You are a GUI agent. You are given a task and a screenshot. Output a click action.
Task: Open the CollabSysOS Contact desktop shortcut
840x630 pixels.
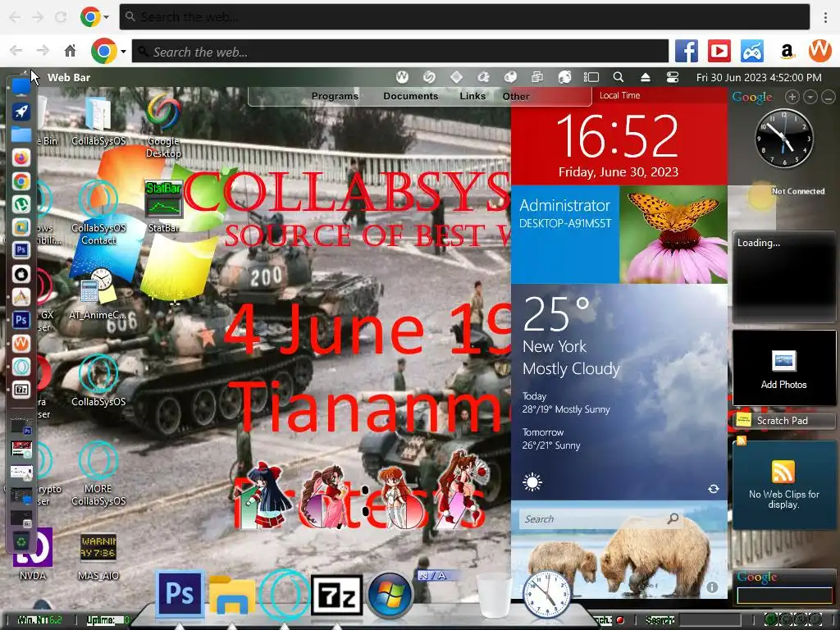tap(98, 212)
